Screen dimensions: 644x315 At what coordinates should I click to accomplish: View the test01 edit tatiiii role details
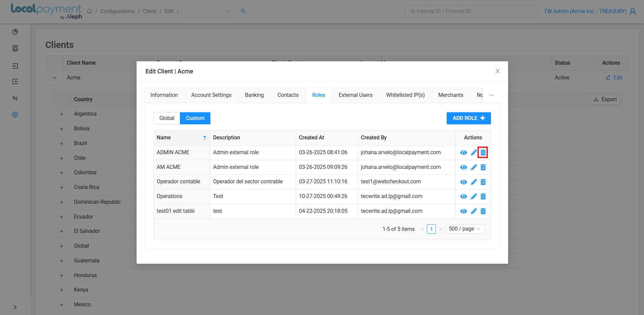pos(463,211)
